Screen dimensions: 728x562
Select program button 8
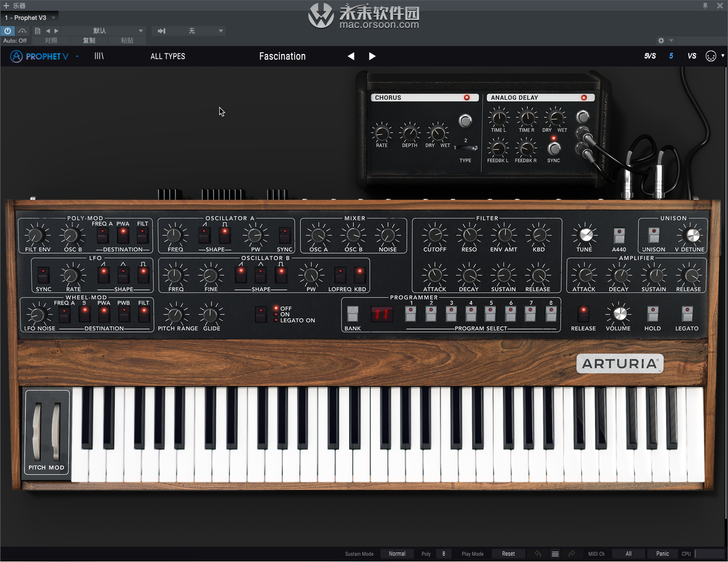551,314
